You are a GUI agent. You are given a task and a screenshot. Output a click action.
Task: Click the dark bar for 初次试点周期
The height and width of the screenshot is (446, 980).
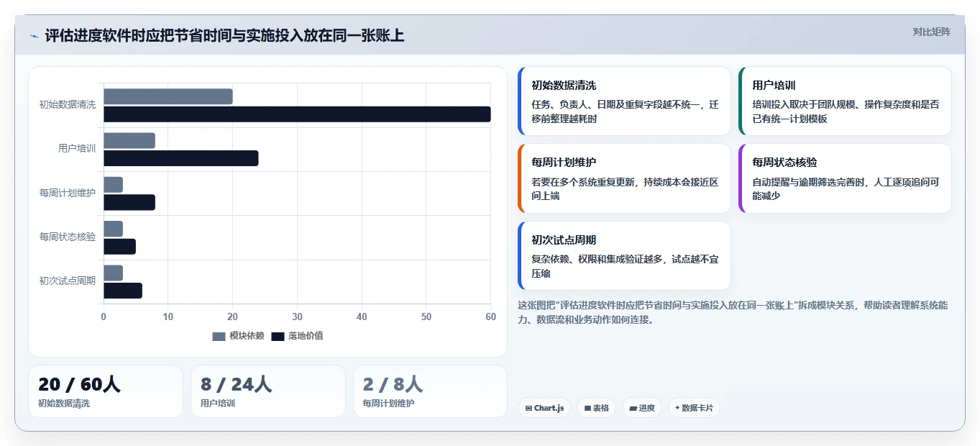[123, 291]
